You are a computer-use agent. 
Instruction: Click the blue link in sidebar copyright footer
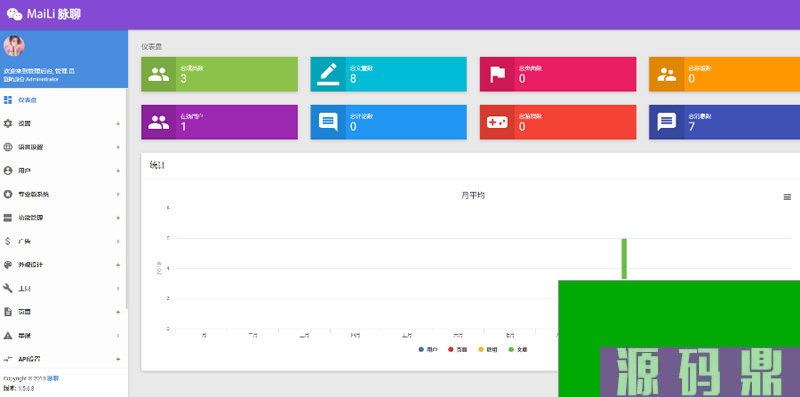click(x=53, y=379)
